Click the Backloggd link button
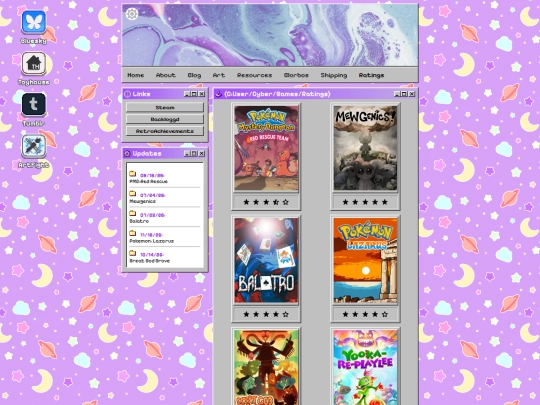The width and height of the screenshot is (540, 405). (x=165, y=119)
